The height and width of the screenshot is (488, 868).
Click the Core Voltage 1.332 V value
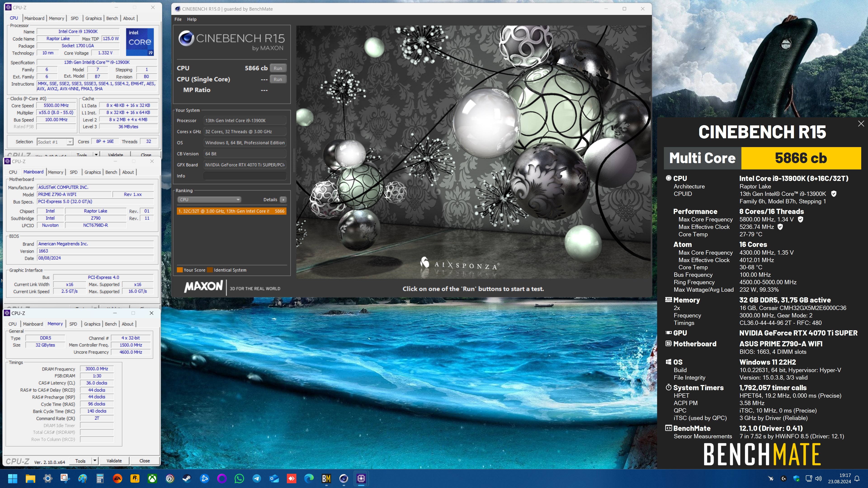pos(105,53)
